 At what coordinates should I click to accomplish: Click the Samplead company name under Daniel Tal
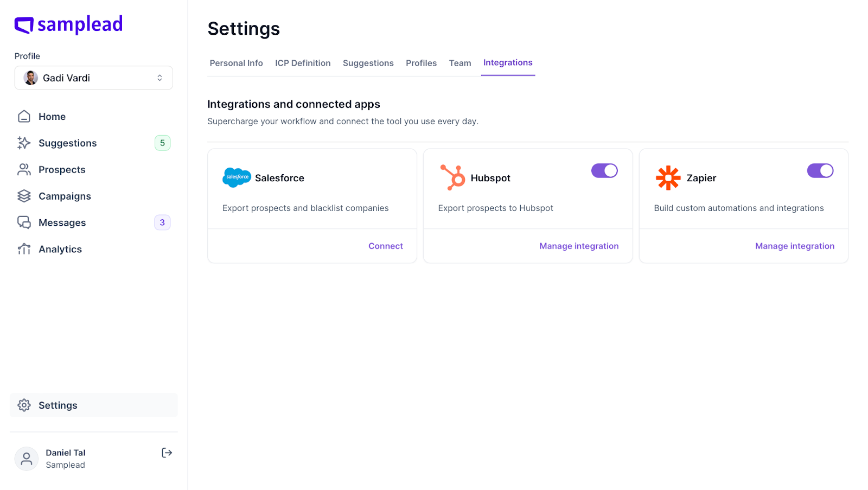(x=65, y=465)
